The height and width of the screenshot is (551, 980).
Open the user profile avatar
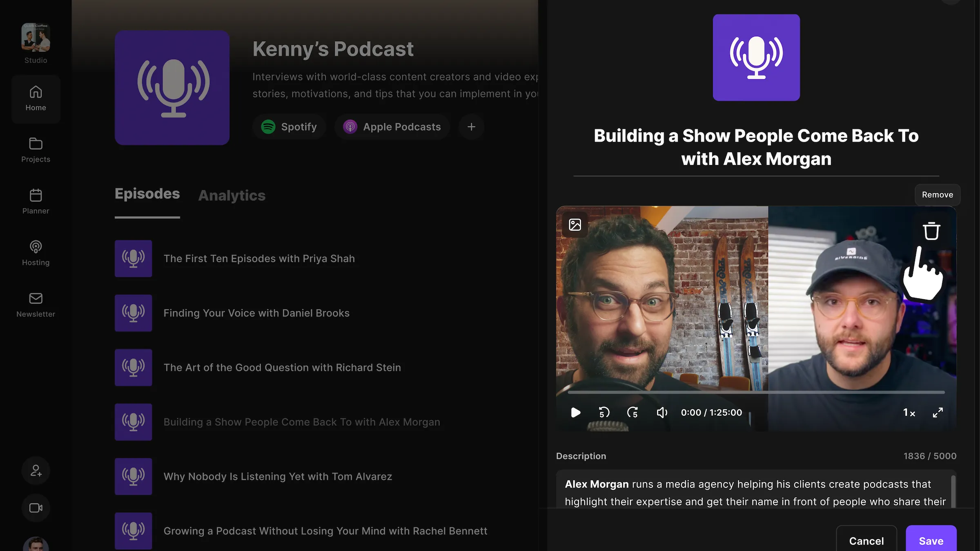[36, 544]
